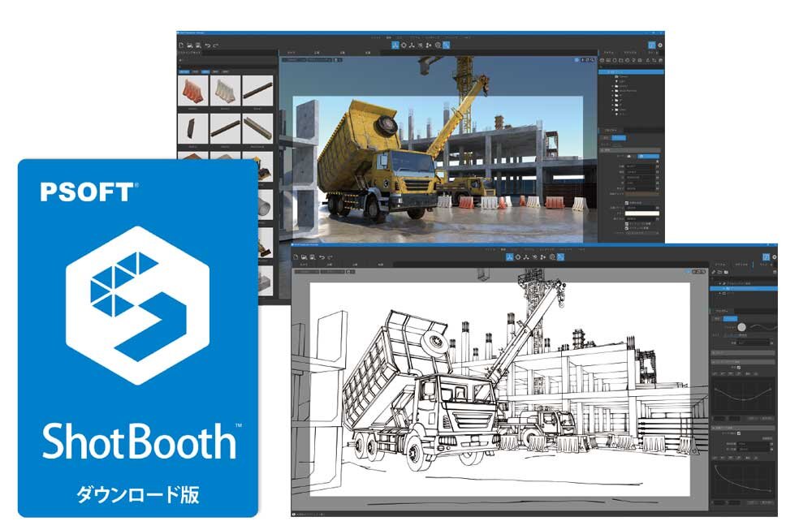Screen dimensions: 812x530
Task: Redo the action in the 3D scene window
Action: (215, 45)
